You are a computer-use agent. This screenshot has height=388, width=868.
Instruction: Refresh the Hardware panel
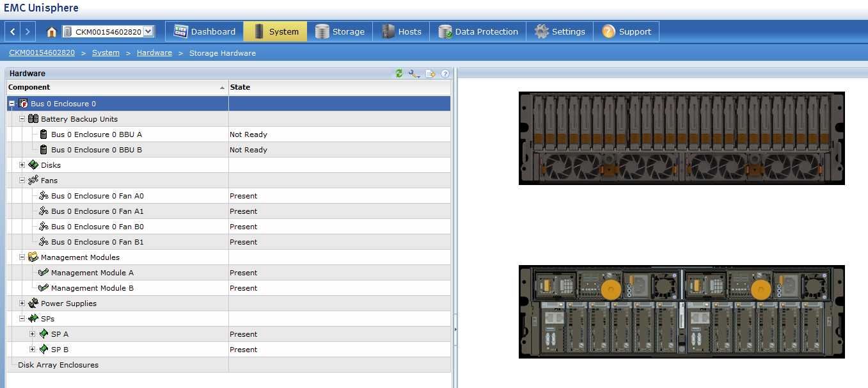pos(399,74)
